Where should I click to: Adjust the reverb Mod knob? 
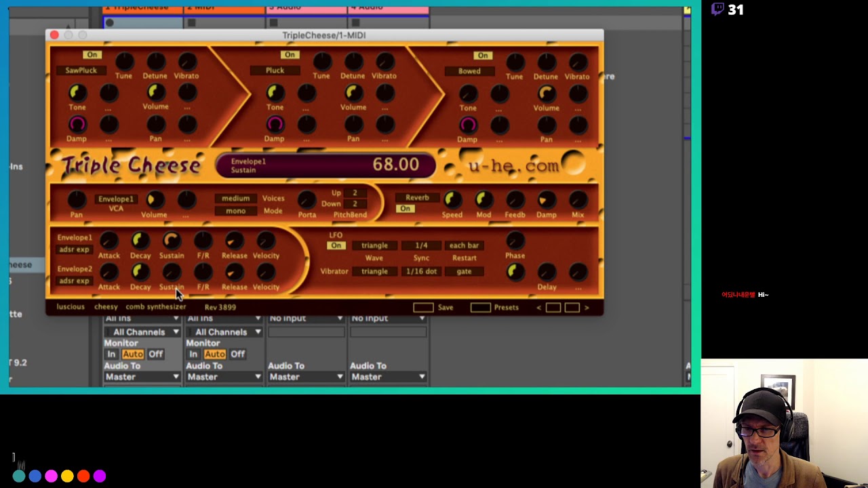[483, 199]
